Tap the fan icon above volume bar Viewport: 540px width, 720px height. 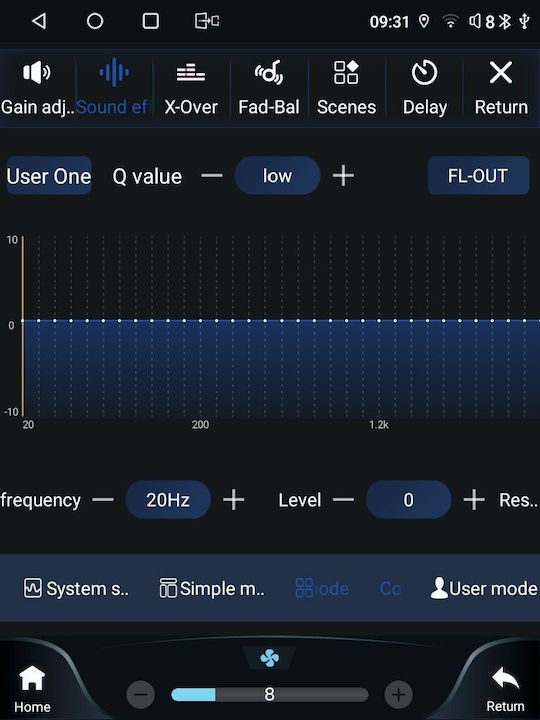pyautogui.click(x=270, y=658)
